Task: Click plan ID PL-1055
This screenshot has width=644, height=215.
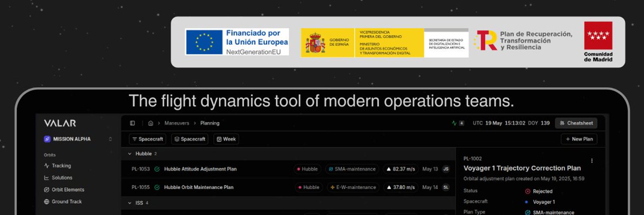Action: [x=141, y=187]
